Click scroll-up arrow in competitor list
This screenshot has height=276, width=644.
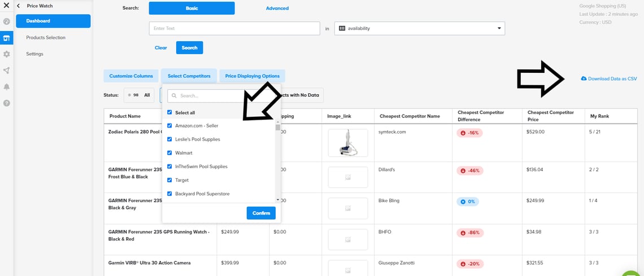click(x=277, y=121)
